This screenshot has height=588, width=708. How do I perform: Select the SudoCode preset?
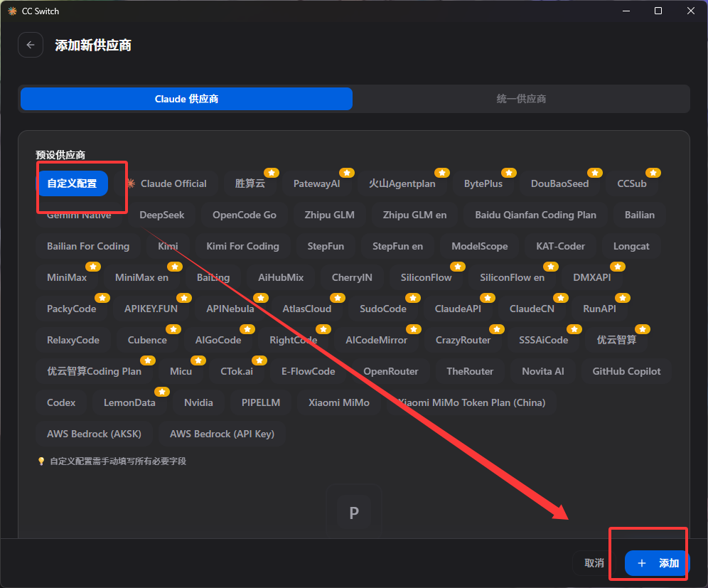[x=383, y=309]
